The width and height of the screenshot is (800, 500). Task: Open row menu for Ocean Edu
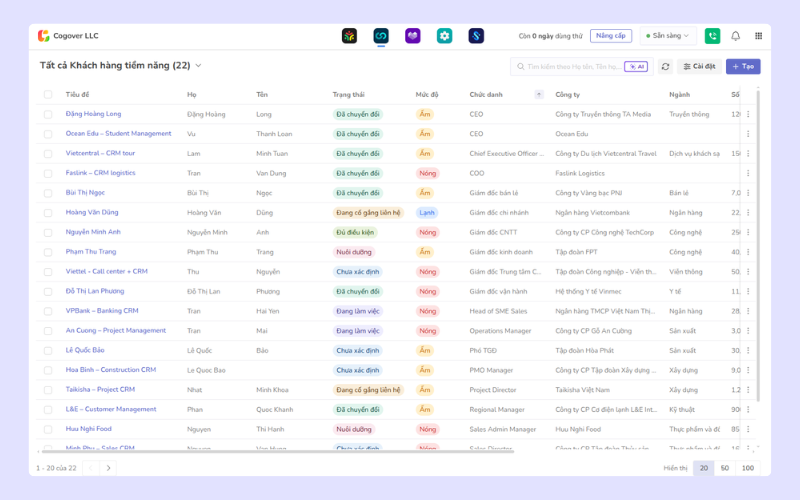point(748,134)
